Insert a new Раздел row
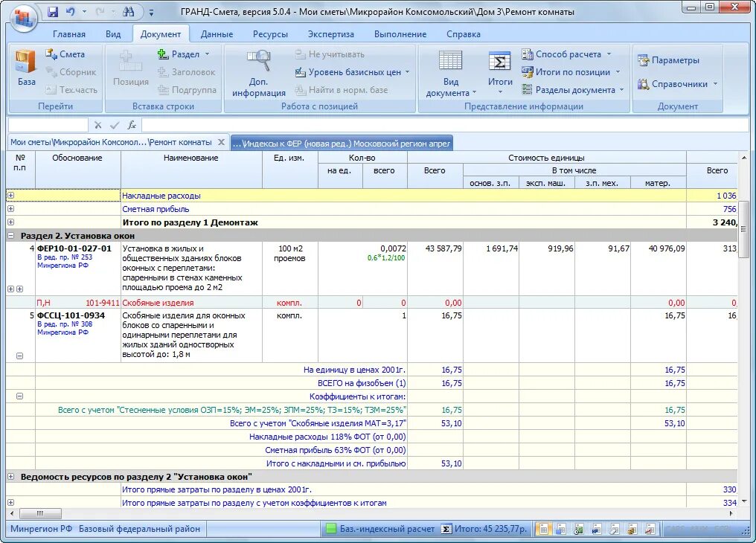Viewport: 756px width, 543px height. click(179, 54)
